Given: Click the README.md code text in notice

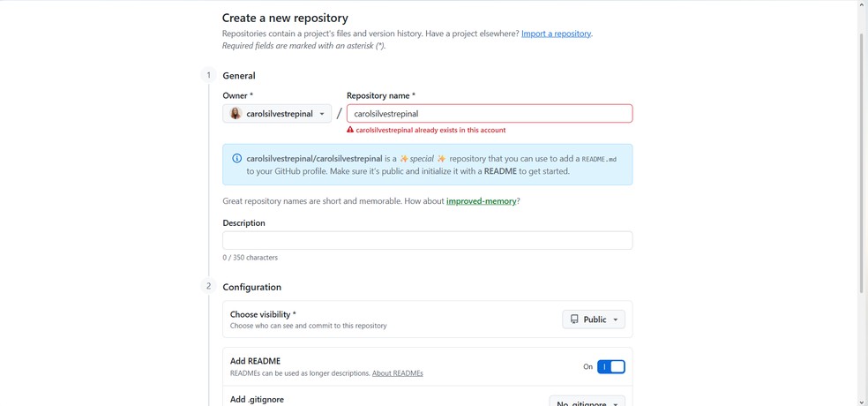Looking at the screenshot, I should pyautogui.click(x=599, y=159).
